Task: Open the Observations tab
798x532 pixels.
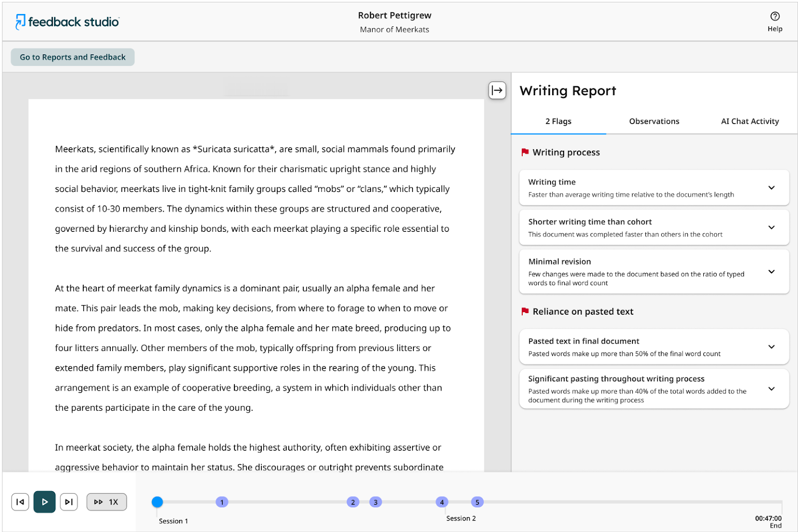Action: [654, 121]
